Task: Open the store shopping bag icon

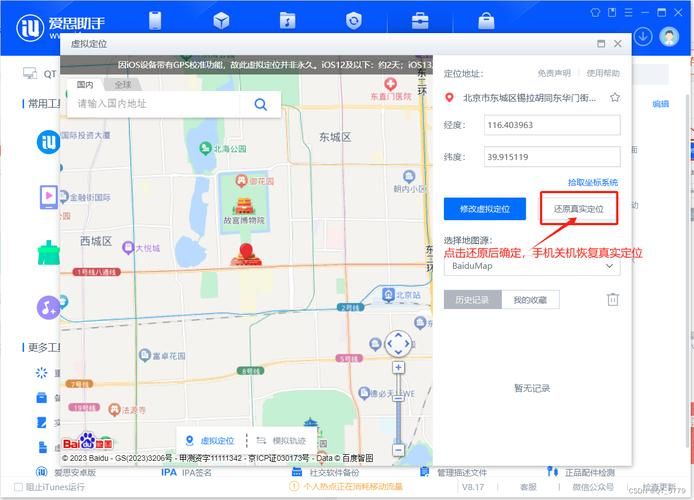Action: 486,20
